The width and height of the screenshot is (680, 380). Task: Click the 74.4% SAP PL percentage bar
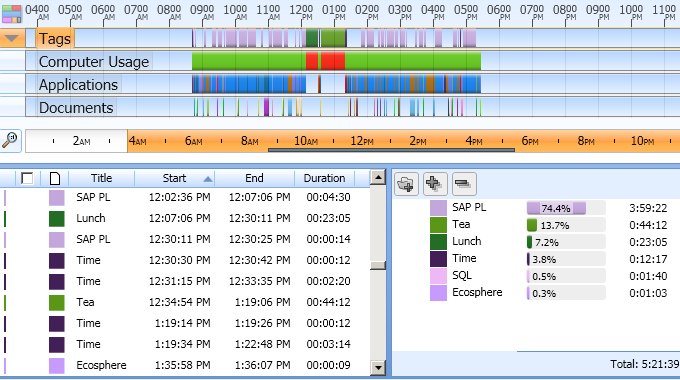point(566,208)
